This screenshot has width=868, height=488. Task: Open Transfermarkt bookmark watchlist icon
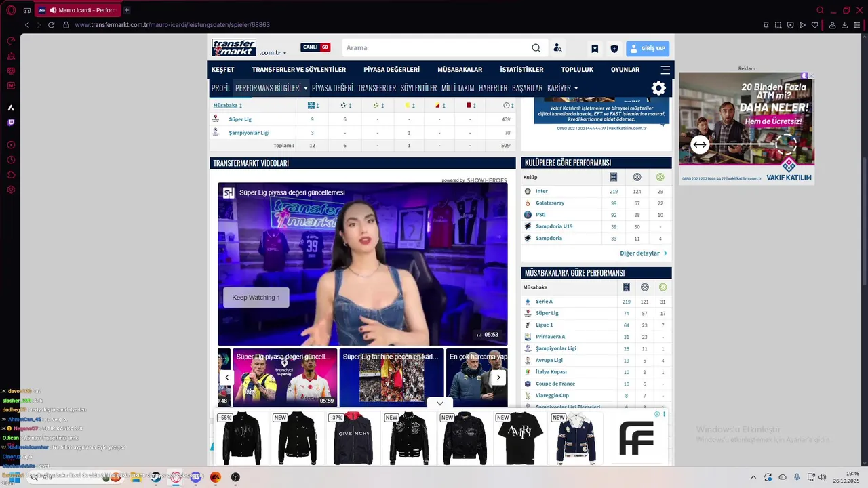(595, 49)
